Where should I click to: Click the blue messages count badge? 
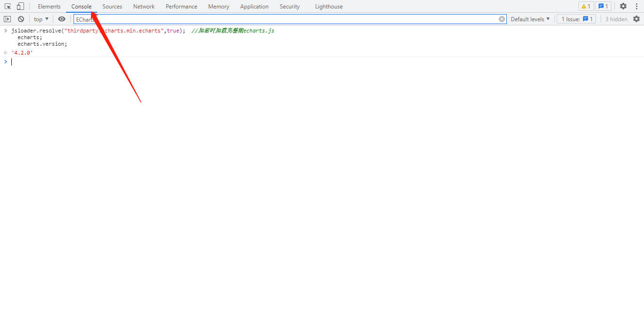[603, 6]
